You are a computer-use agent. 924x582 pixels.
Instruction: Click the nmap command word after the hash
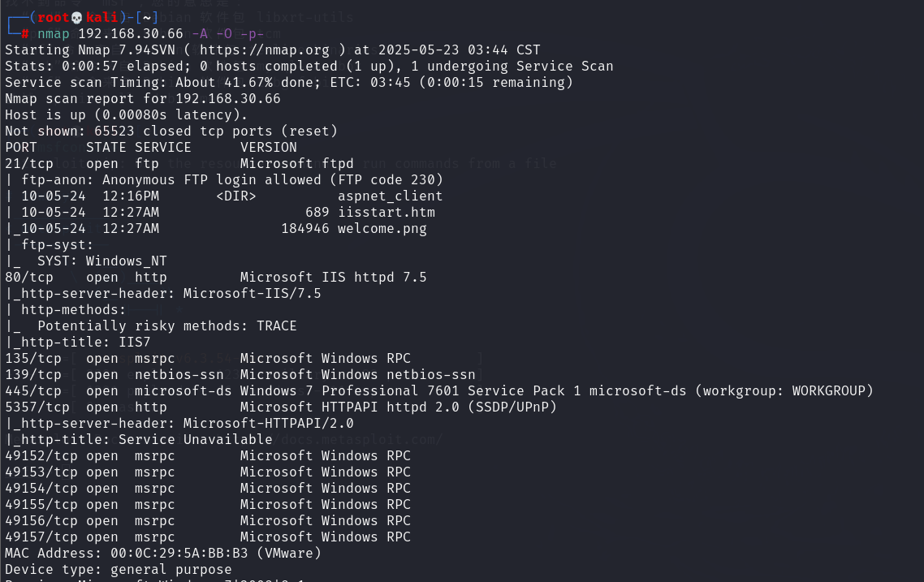coord(54,33)
